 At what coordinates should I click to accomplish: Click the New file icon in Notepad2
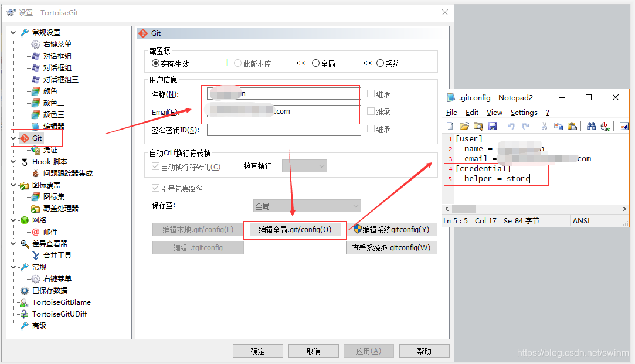[450, 127]
